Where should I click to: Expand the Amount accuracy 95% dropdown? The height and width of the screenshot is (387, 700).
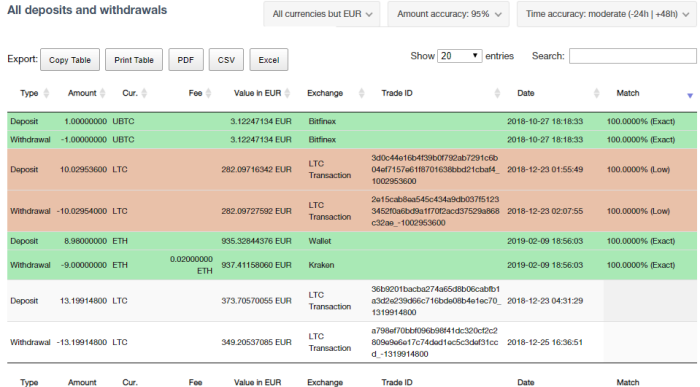(448, 14)
